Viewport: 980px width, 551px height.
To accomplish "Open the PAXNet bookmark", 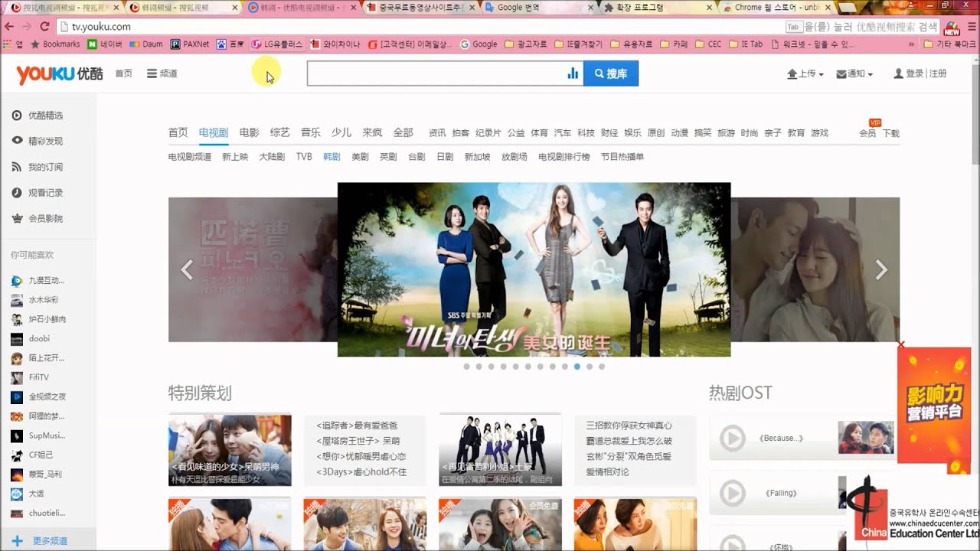I will [x=189, y=44].
